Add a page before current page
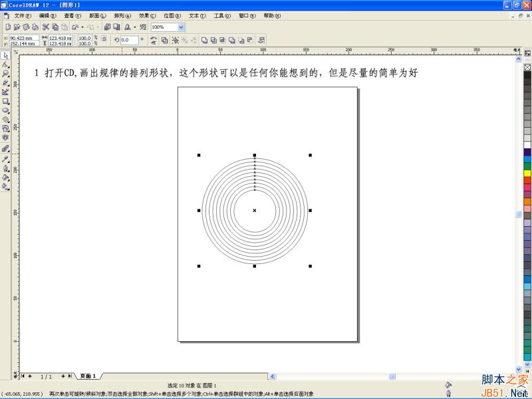Viewport: 532px width, 399px height. pos(30,376)
